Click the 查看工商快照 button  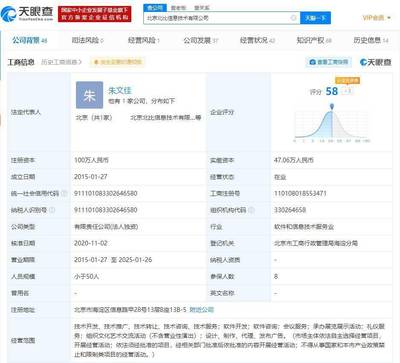329,62
